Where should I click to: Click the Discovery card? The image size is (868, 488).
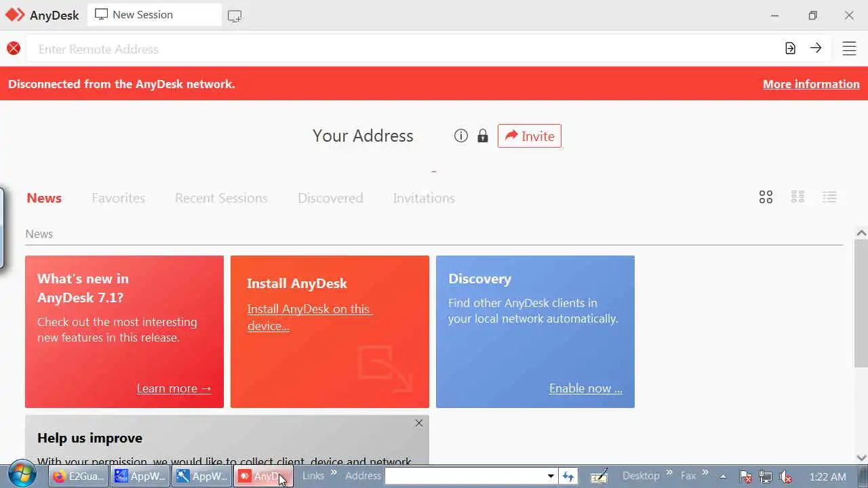pos(535,331)
